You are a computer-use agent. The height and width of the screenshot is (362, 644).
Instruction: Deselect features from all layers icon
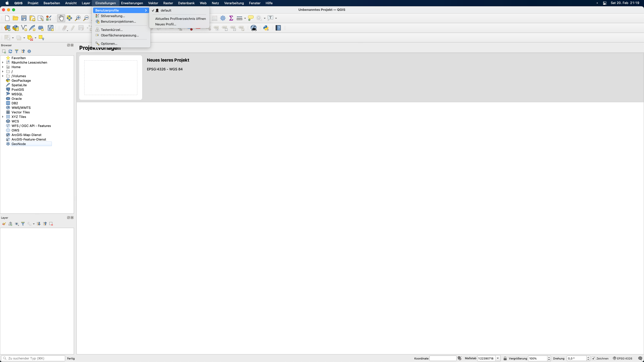point(30,38)
